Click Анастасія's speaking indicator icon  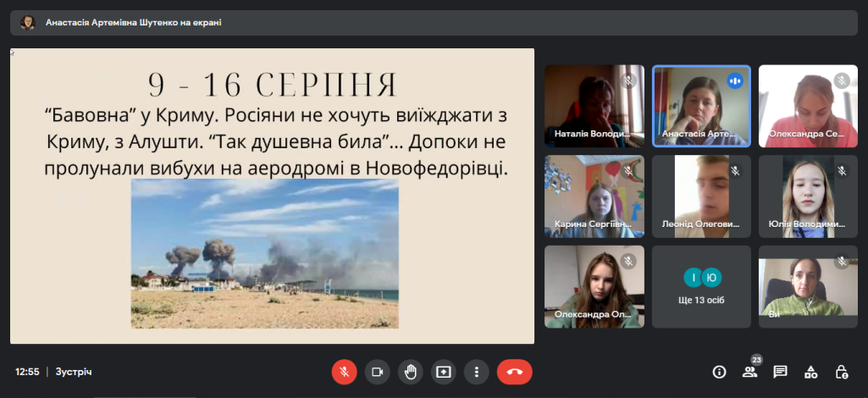(x=735, y=80)
